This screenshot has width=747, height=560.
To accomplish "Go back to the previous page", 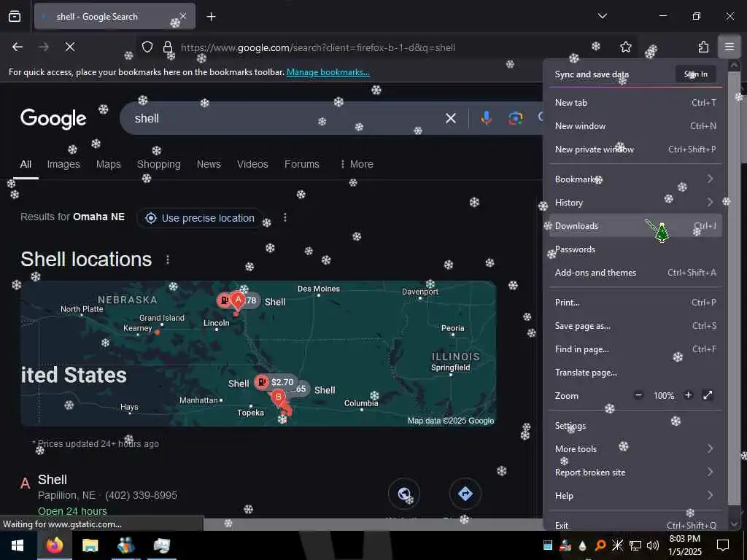I will (18, 47).
